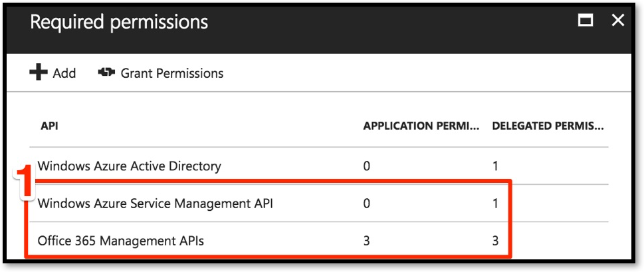Open Windows Azure Service Management API row
644x272 pixels.
coord(319,204)
